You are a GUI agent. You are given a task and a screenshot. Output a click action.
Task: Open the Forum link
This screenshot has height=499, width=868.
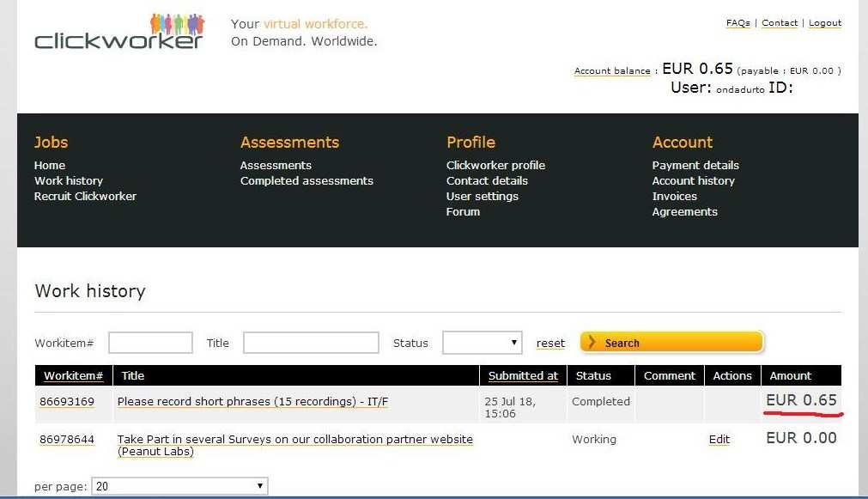coord(463,211)
